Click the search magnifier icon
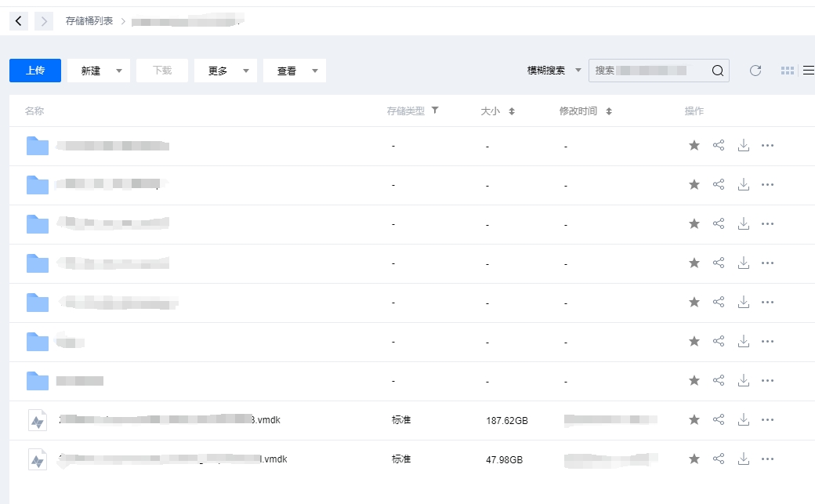Image resolution: width=815 pixels, height=504 pixels. 717,70
